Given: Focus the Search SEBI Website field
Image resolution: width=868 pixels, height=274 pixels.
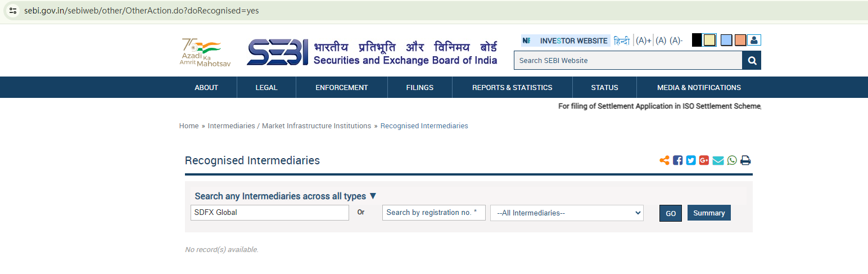Looking at the screenshot, I should click(x=628, y=60).
